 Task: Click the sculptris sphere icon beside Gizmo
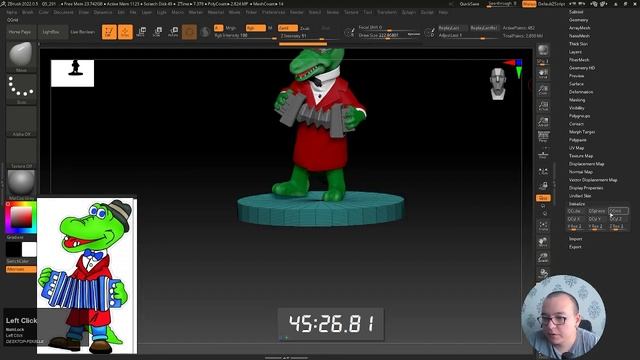pyautogui.click(x=205, y=32)
